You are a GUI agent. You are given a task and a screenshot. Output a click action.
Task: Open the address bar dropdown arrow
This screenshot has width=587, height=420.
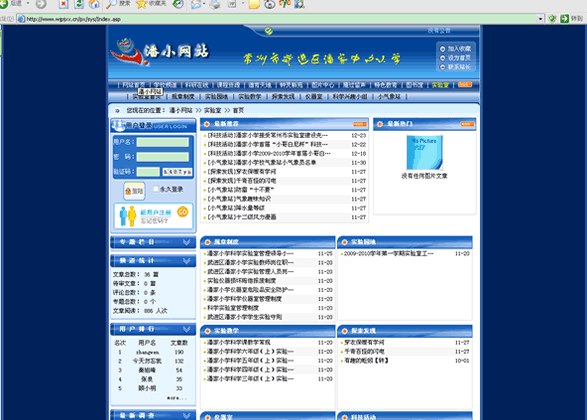tap(540, 18)
